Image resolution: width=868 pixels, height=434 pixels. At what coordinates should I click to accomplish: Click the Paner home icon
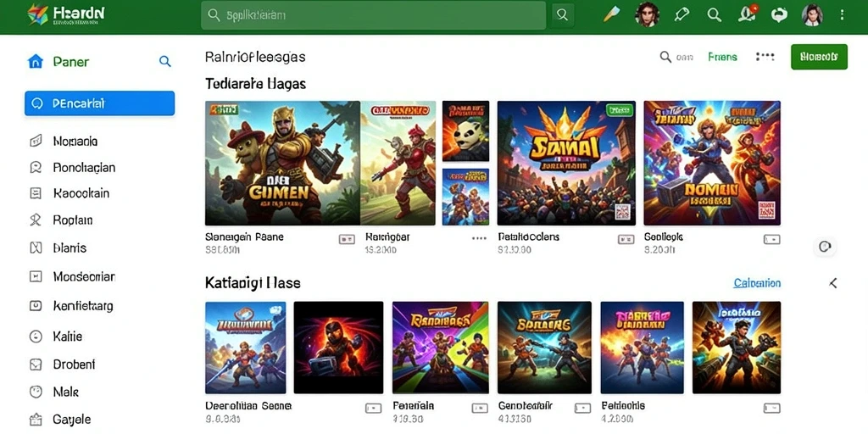(x=35, y=61)
